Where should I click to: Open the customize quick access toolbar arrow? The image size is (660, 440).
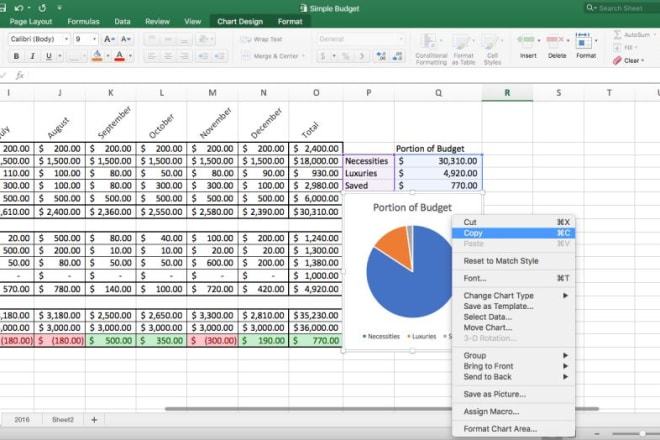59,8
